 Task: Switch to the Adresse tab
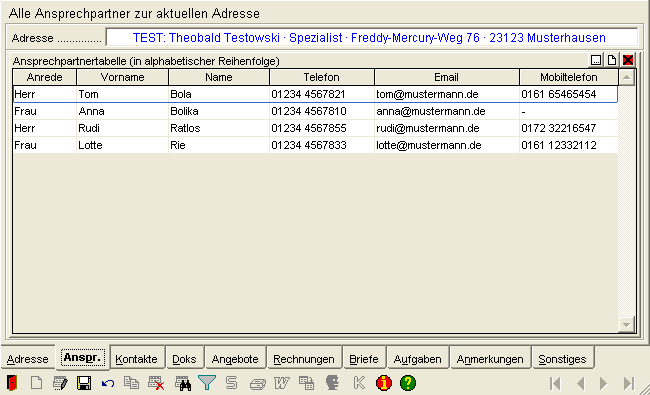click(x=27, y=359)
